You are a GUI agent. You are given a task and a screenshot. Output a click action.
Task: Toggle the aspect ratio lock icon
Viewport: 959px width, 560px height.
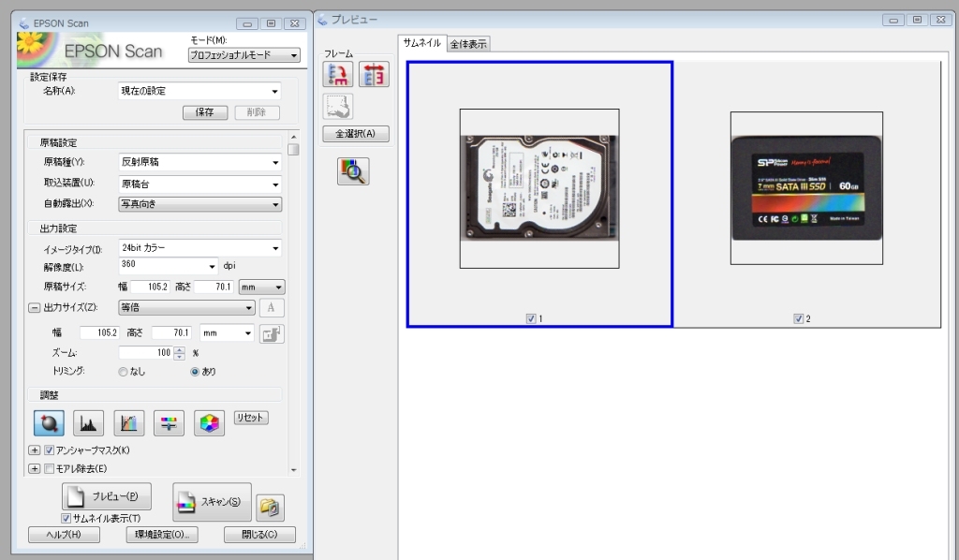(272, 333)
